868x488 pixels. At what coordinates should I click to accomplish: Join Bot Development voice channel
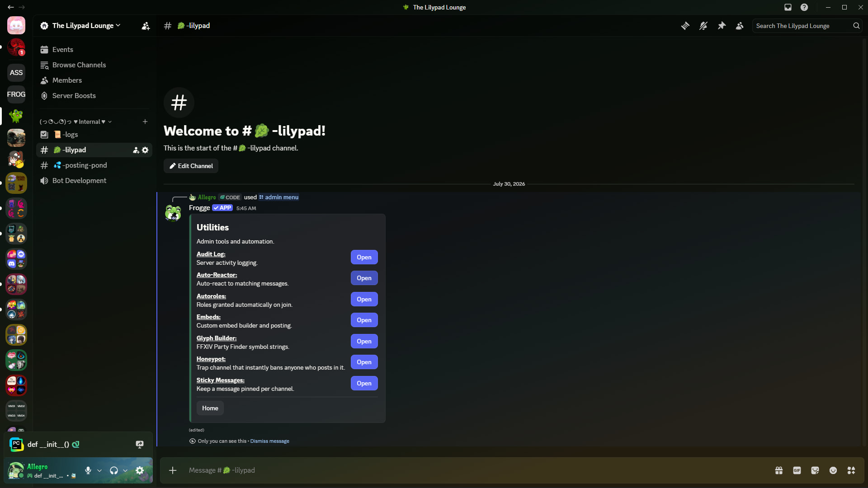pos(94,181)
